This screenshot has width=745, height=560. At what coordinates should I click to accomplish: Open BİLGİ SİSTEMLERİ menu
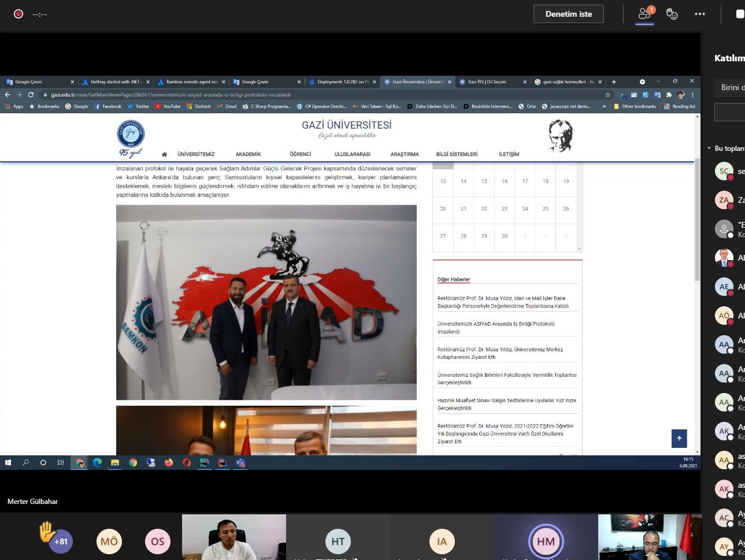tap(457, 154)
